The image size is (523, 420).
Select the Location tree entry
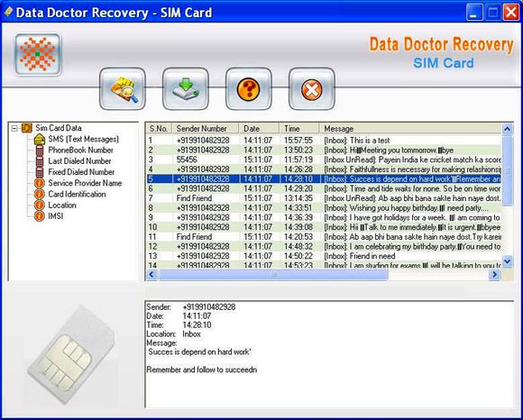(x=62, y=205)
